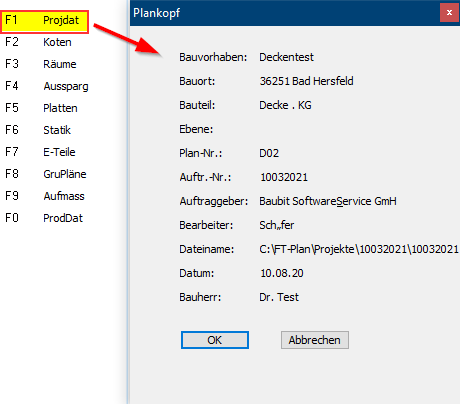The image size is (460, 404).
Task: Open the F7 E-Teile item
Action: pos(44,152)
